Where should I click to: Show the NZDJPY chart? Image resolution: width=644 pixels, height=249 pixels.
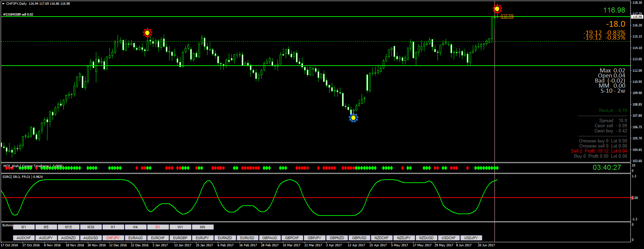[404, 238]
